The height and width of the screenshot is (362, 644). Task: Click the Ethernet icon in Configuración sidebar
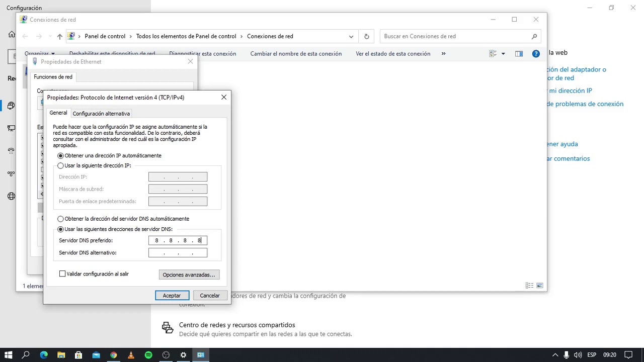[x=11, y=128]
